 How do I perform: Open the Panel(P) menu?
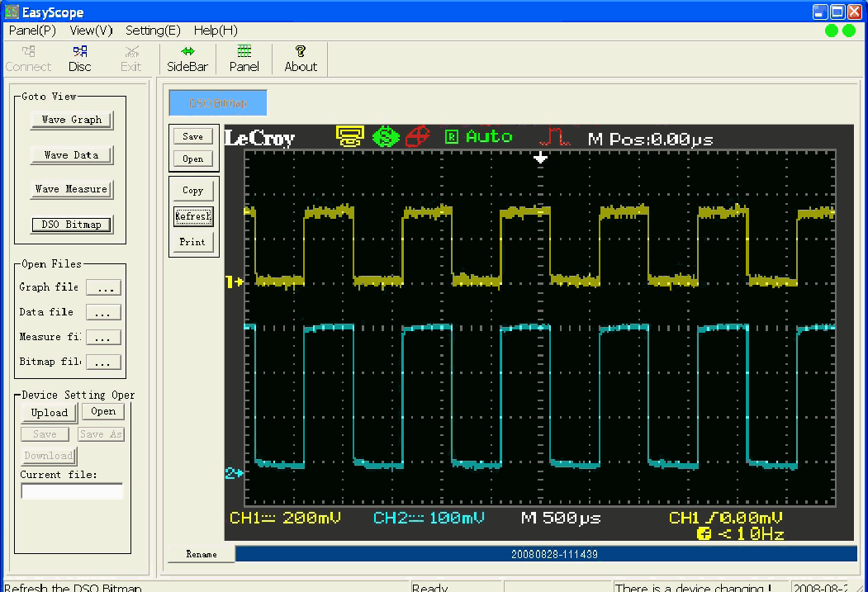tap(32, 31)
